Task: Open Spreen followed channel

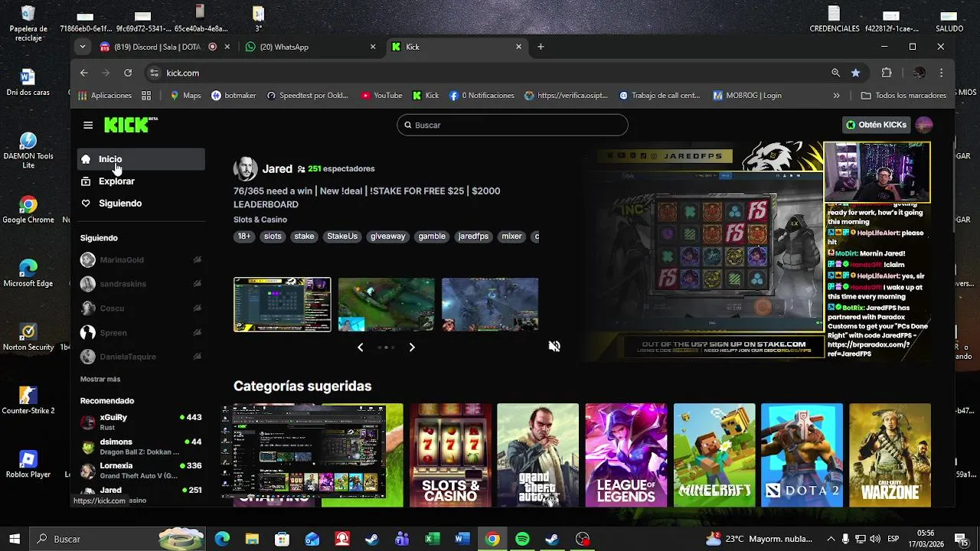Action: (x=142, y=333)
